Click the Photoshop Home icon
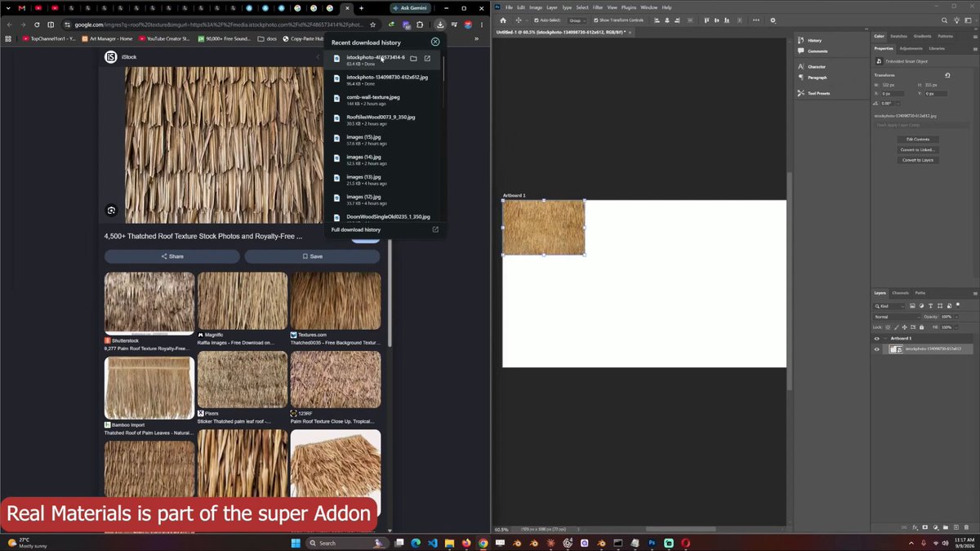Screen dimensions: 980x551 pos(503,20)
